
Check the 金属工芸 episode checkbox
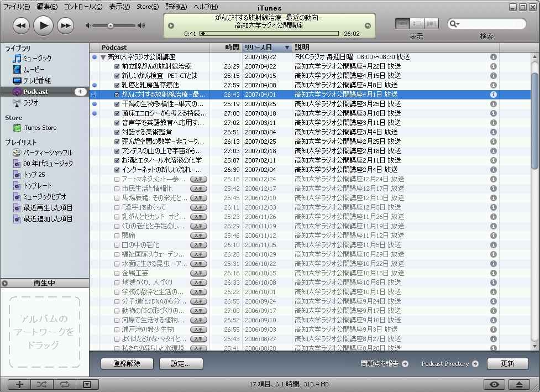pyautogui.click(x=117, y=273)
